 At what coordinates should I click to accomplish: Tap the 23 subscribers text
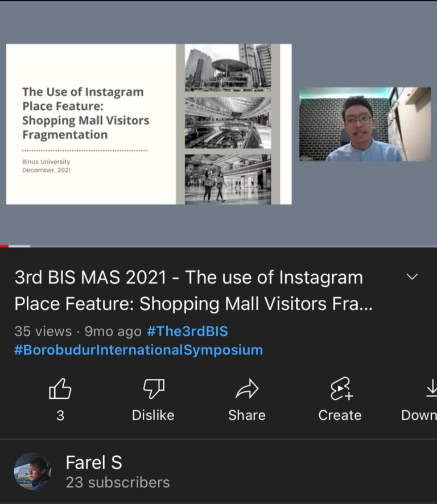click(118, 482)
